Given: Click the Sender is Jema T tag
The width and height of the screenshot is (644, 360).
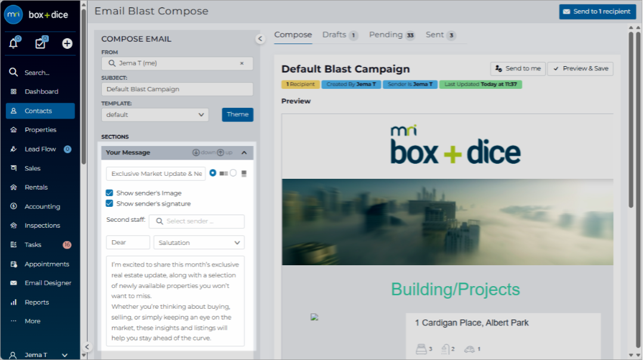Looking at the screenshot, I should click(410, 84).
